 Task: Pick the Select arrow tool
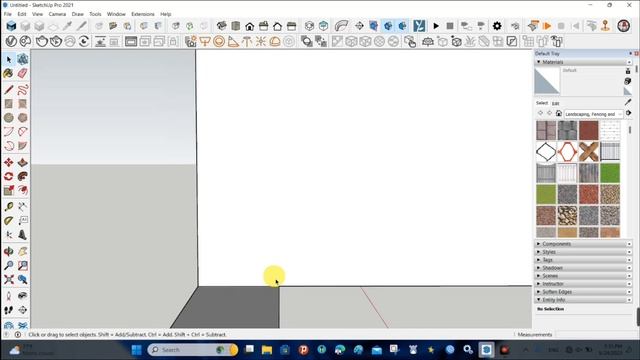click(x=9, y=60)
